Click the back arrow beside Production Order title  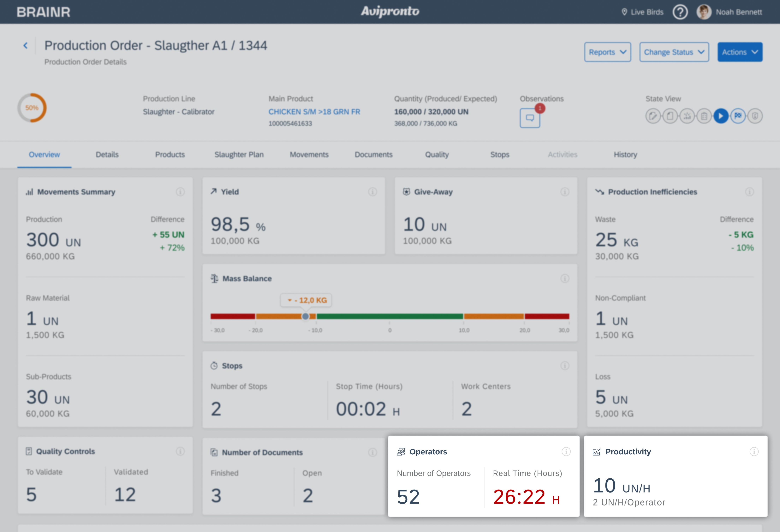[26, 46]
